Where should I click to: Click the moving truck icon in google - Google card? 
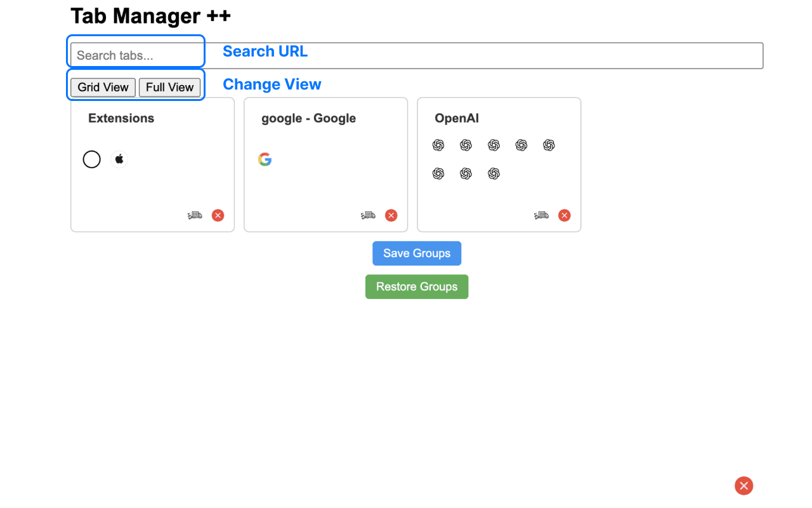point(368,215)
